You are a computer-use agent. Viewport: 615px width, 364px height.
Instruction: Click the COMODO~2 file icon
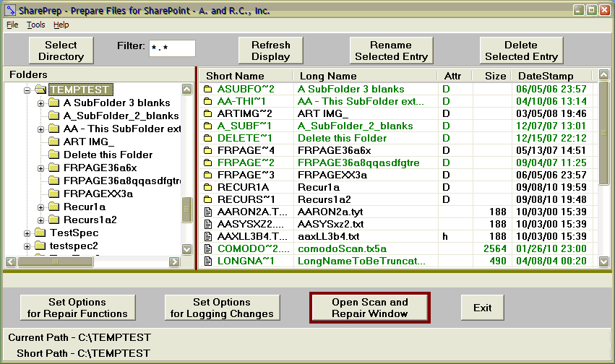(x=208, y=248)
